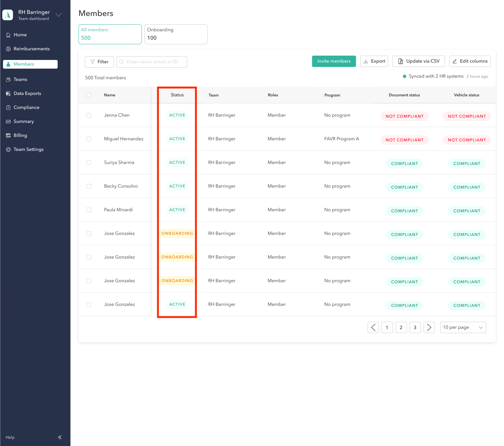Collapse sidebar with double chevron icon
The image size is (504, 446).
pos(60,437)
